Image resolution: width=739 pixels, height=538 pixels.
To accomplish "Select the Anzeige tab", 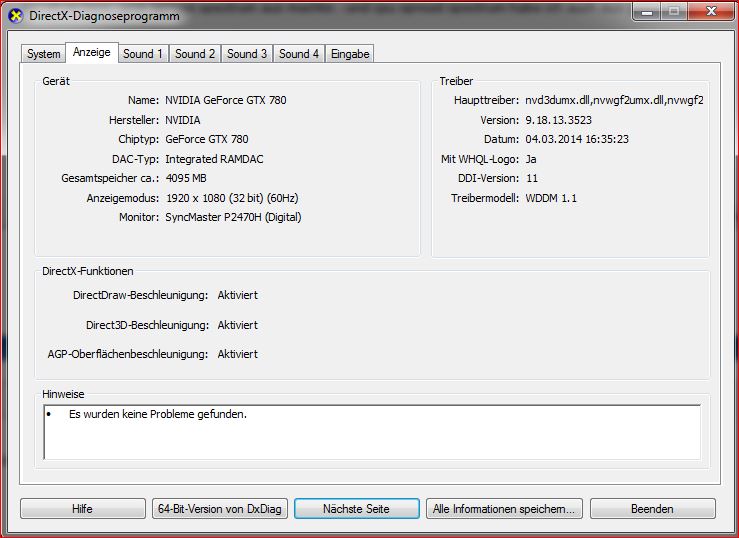I will (91, 52).
